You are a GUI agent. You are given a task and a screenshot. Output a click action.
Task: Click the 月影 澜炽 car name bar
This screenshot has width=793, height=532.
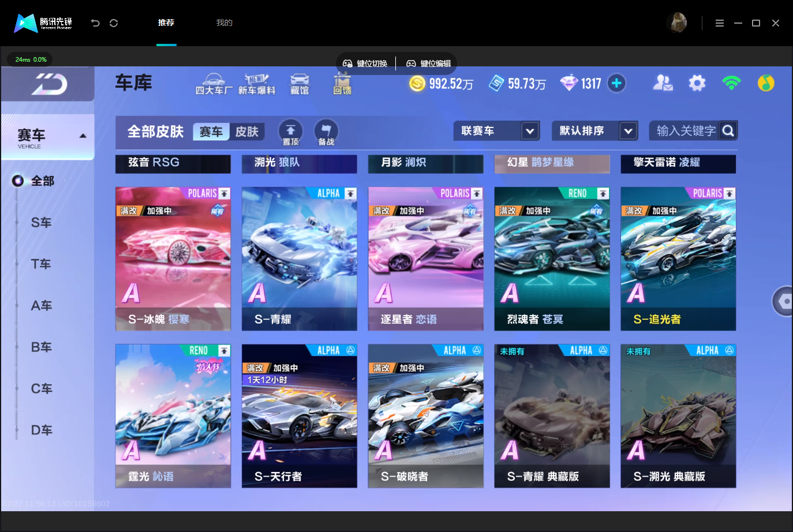coord(426,163)
